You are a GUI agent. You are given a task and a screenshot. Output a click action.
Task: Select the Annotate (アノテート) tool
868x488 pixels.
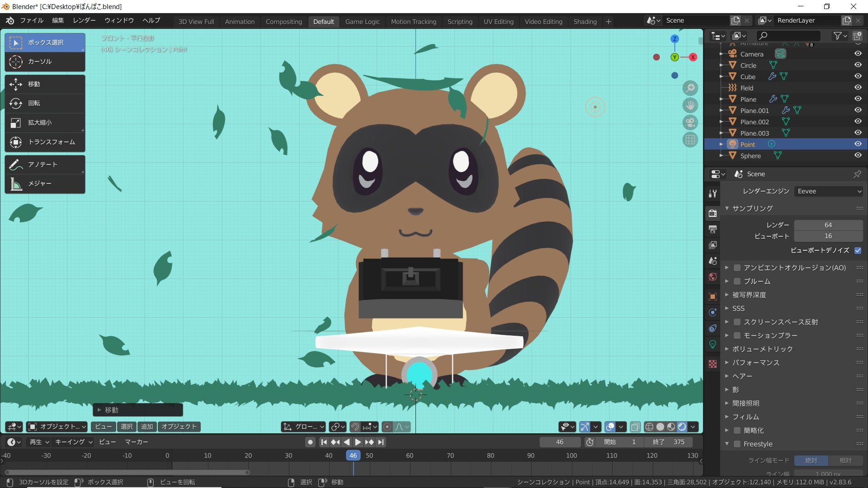44,164
